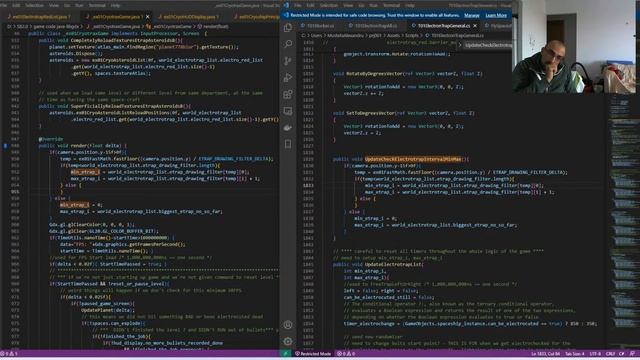
Task: Open Run and Debug view in activity bar
Action: (x=288, y=77)
